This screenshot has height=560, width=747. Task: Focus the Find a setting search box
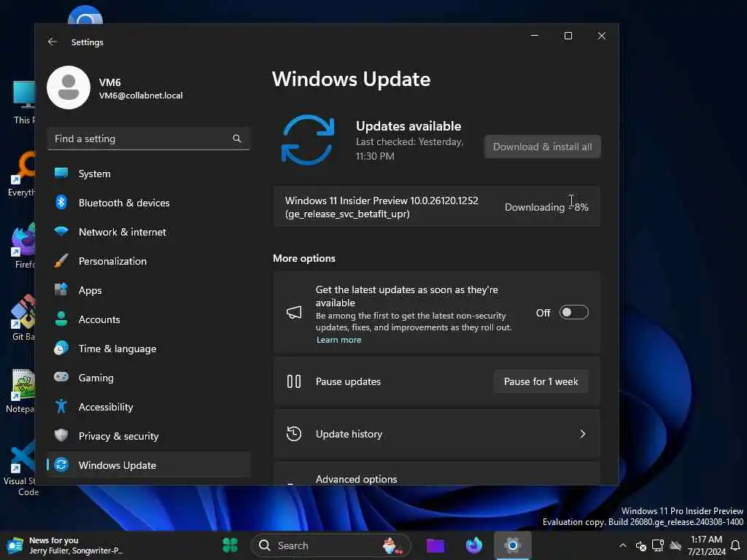point(149,139)
